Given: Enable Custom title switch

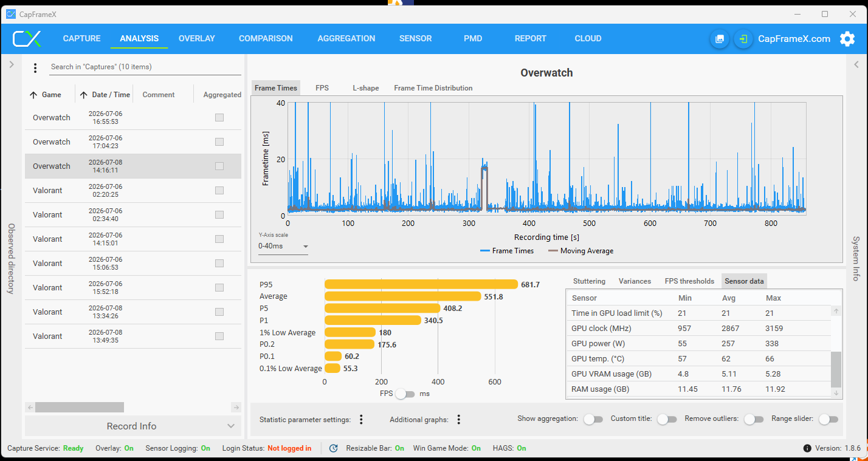Looking at the screenshot, I should [x=667, y=419].
